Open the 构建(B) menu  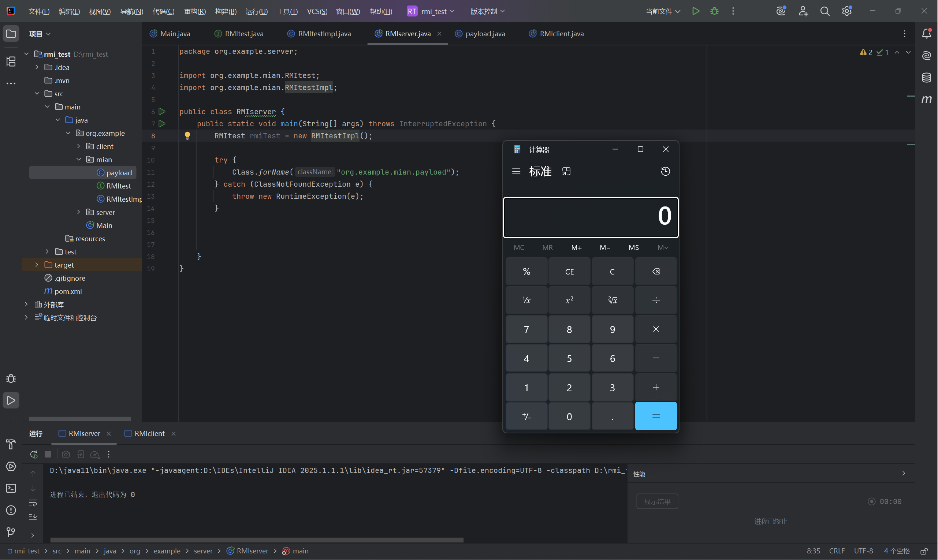(x=226, y=11)
